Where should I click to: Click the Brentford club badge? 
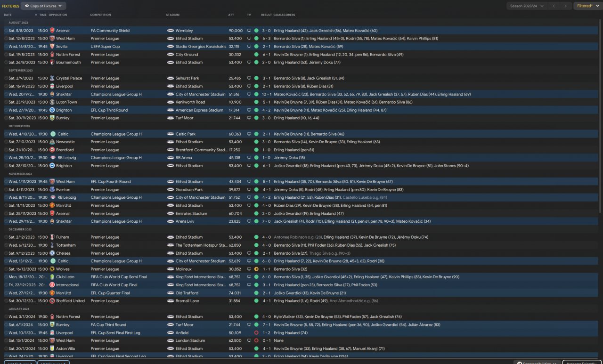coord(52,150)
